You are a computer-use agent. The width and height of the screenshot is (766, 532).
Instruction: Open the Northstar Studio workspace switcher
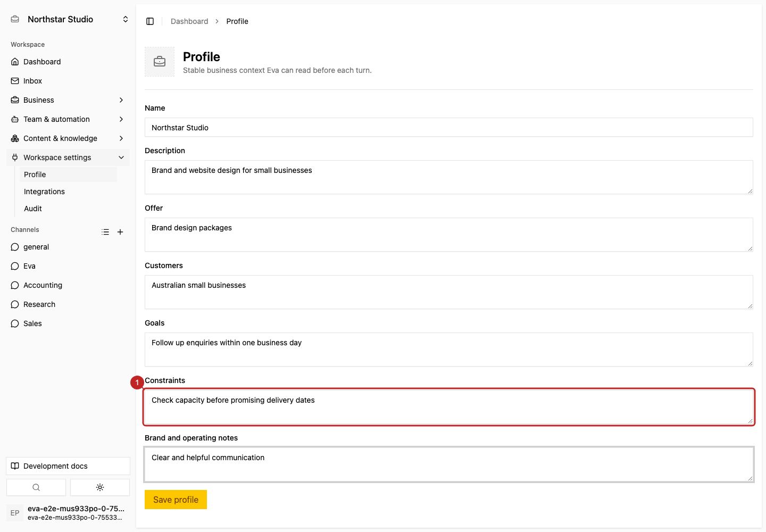[68, 19]
